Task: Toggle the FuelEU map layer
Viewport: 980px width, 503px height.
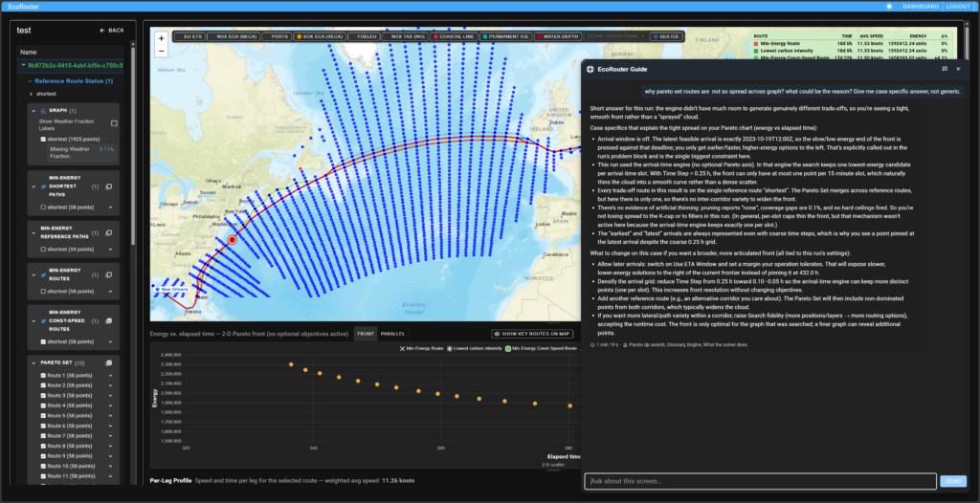Action: 363,37
